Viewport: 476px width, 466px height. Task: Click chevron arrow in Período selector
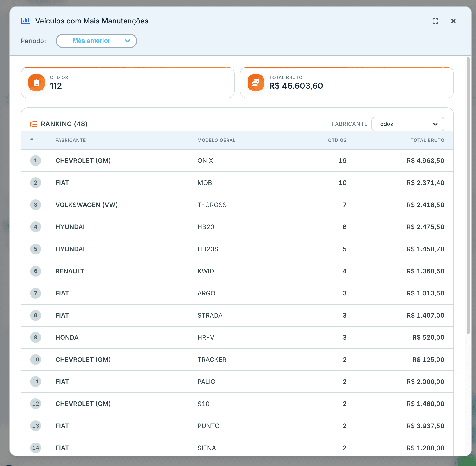(x=127, y=41)
